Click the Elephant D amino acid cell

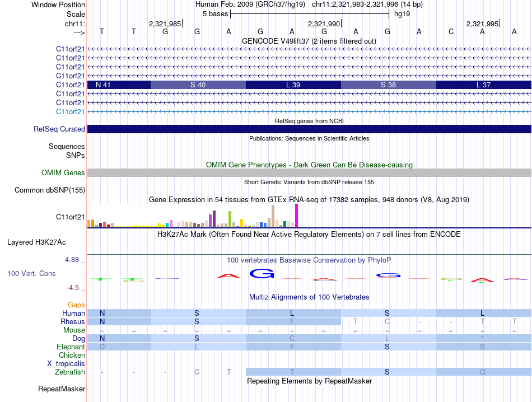119,347
